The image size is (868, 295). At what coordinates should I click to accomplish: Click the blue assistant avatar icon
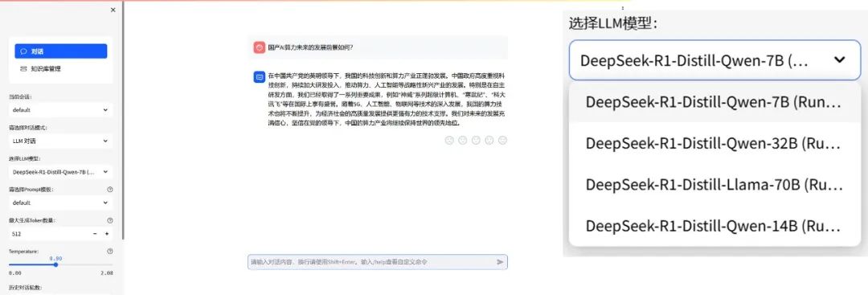coord(259,77)
